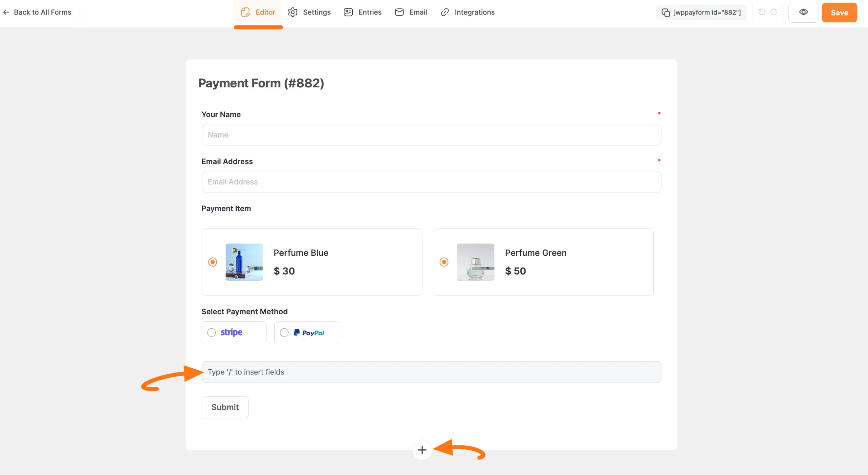Choose Stripe as payment method
This screenshot has width=868, height=475.
coord(211,332)
